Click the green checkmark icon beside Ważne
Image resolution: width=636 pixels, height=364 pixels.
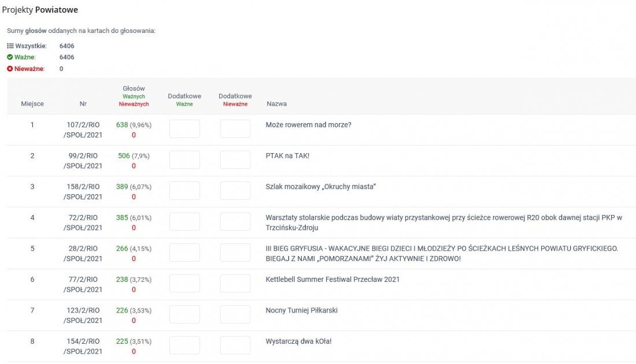point(10,57)
